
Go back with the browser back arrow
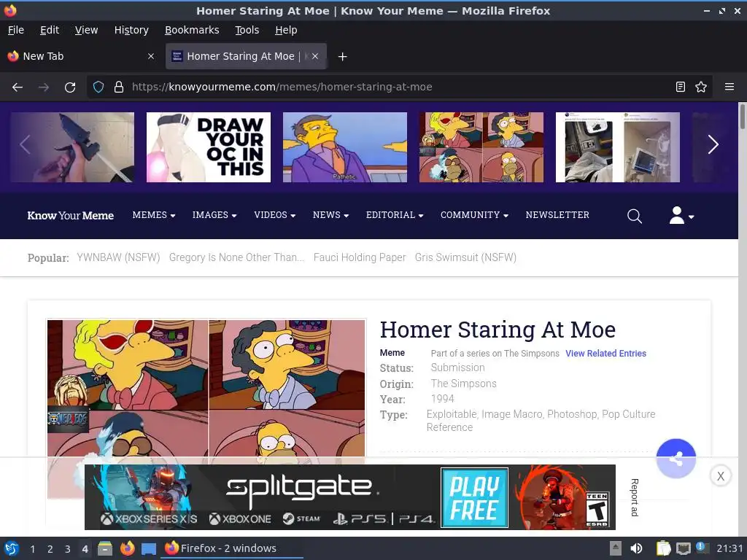coord(18,87)
